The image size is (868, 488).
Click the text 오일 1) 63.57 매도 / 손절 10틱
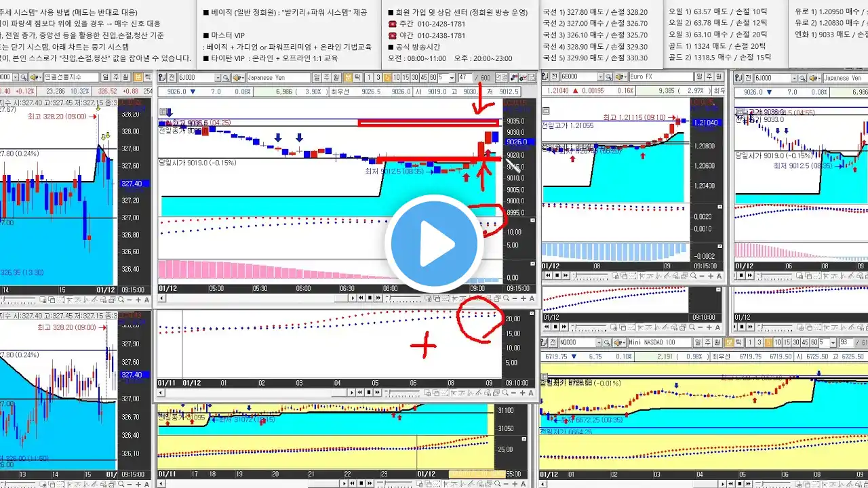[x=717, y=12]
